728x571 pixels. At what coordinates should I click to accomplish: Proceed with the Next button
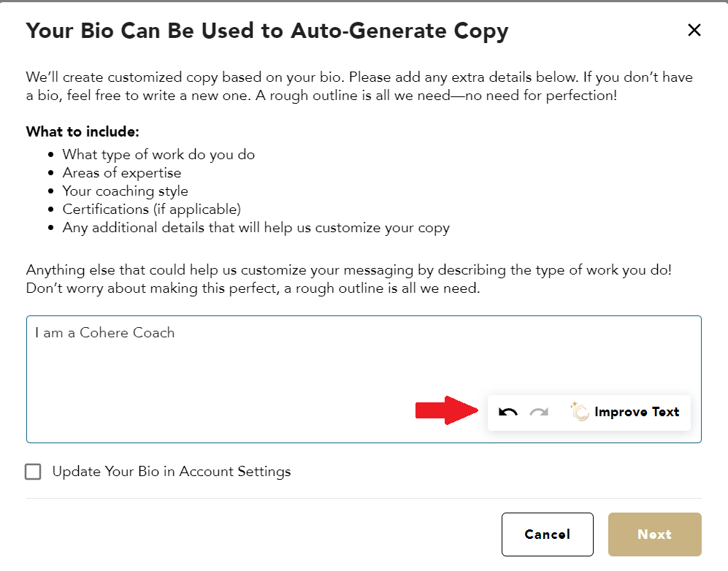(x=654, y=534)
